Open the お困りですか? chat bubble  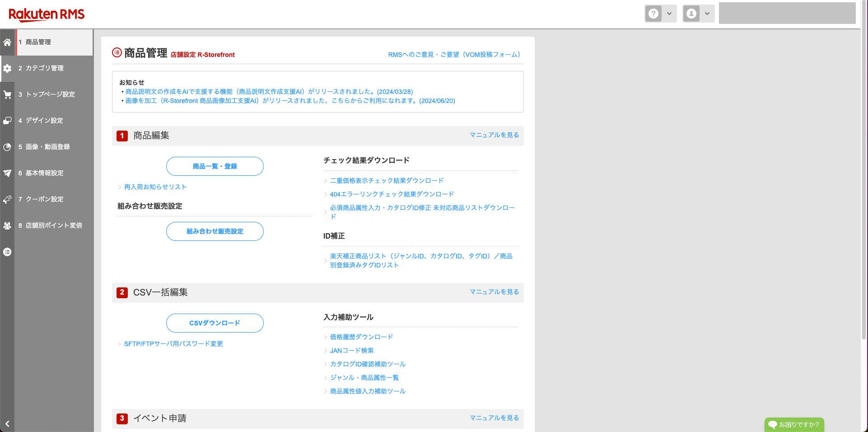point(794,424)
